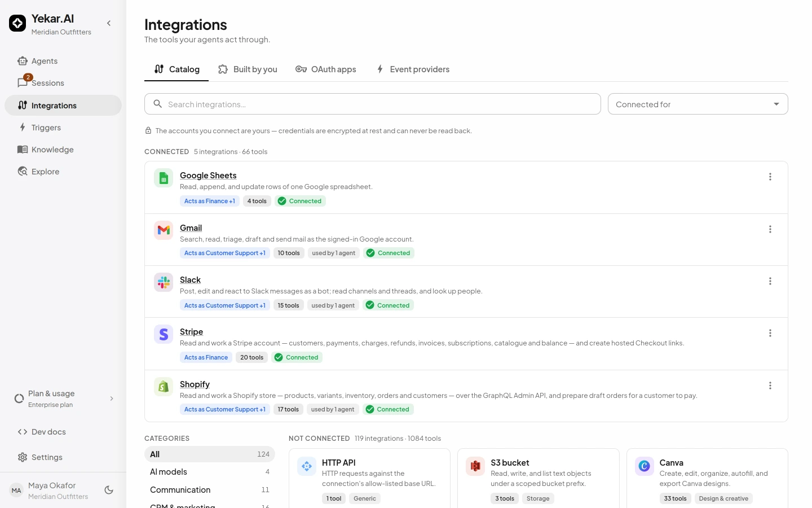
Task: Click the Slack app icon
Action: 164,282
